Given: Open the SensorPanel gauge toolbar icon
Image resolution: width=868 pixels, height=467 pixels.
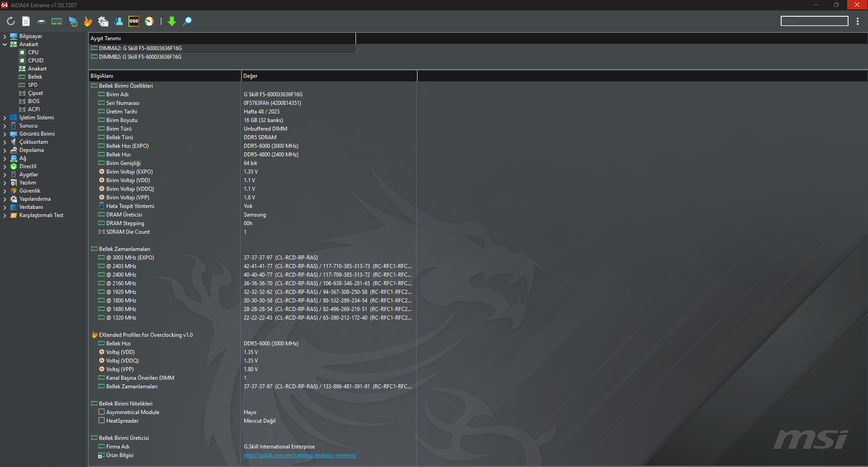Looking at the screenshot, I should click(x=149, y=21).
